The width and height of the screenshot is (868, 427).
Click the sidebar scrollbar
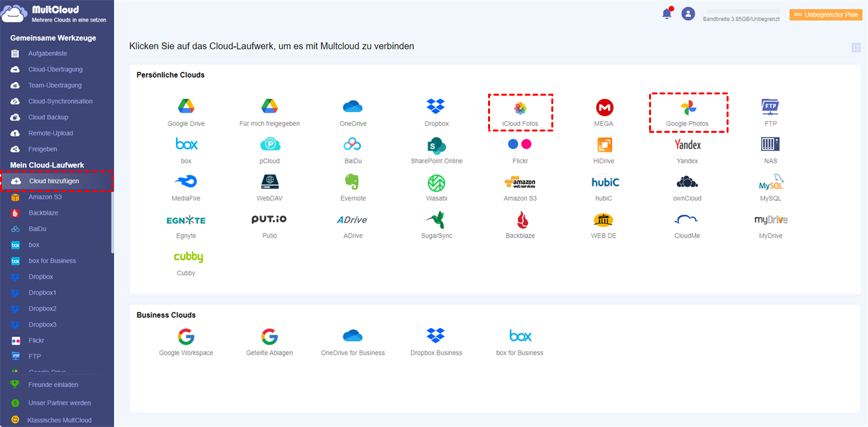(113, 221)
